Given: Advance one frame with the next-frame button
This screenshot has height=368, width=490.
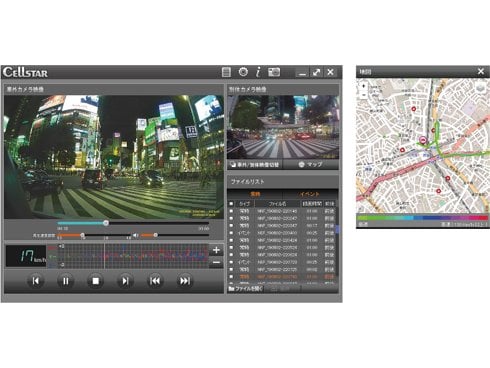Looking at the screenshot, I should pyautogui.click(x=125, y=281).
